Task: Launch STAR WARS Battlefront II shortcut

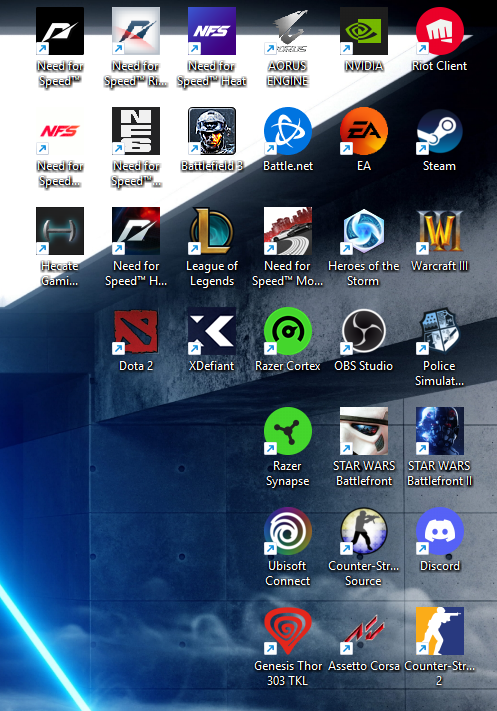Action: coord(439,431)
